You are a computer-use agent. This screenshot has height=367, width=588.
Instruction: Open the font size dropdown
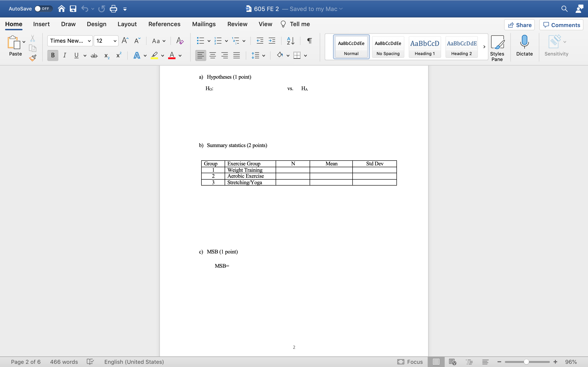click(x=115, y=41)
